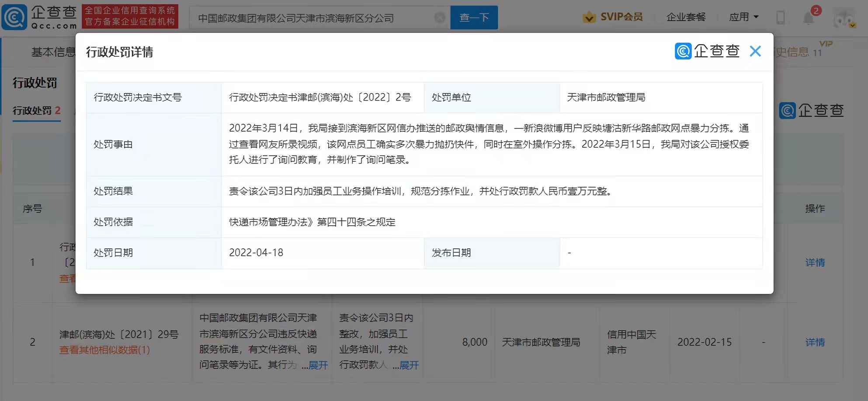Viewport: 868px width, 401px height.
Task: Switch to the 基本信息 tab
Action: click(x=52, y=52)
